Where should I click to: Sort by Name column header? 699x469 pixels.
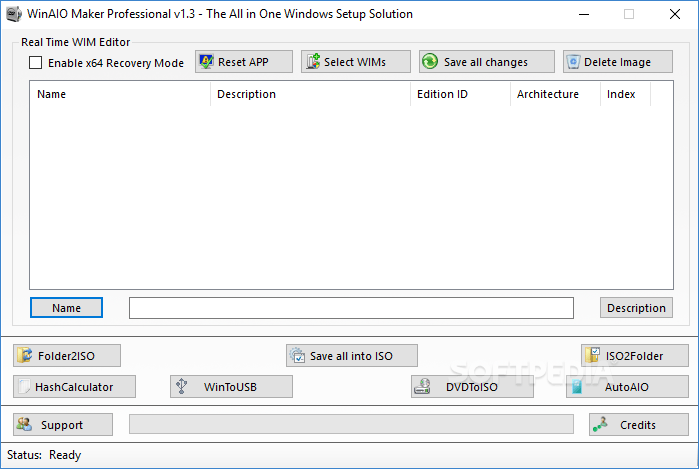(120, 94)
